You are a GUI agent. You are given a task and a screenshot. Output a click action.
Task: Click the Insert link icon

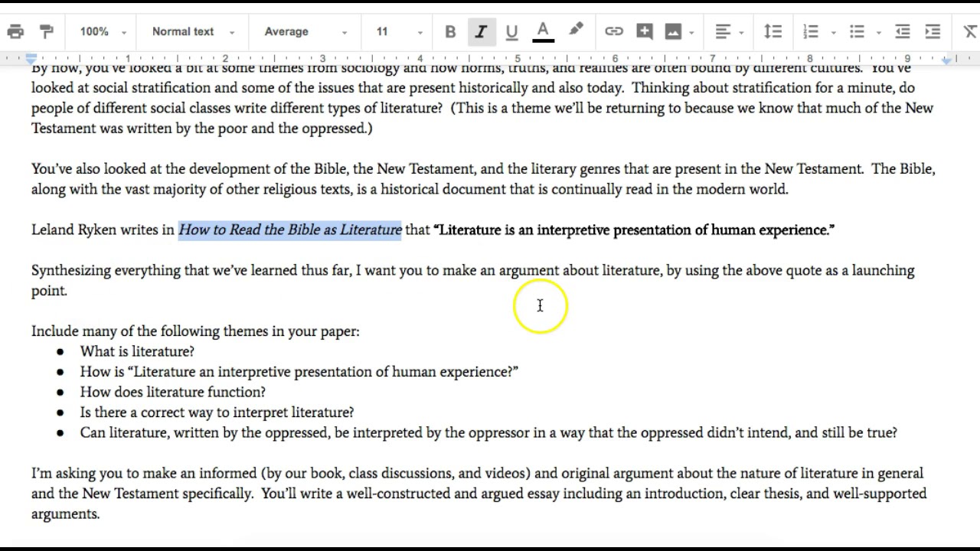(614, 31)
